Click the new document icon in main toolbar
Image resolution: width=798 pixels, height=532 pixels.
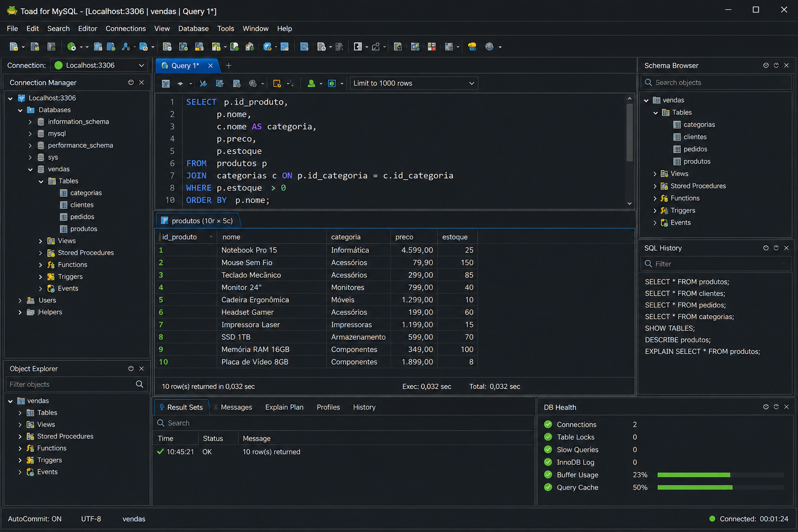coord(14,47)
